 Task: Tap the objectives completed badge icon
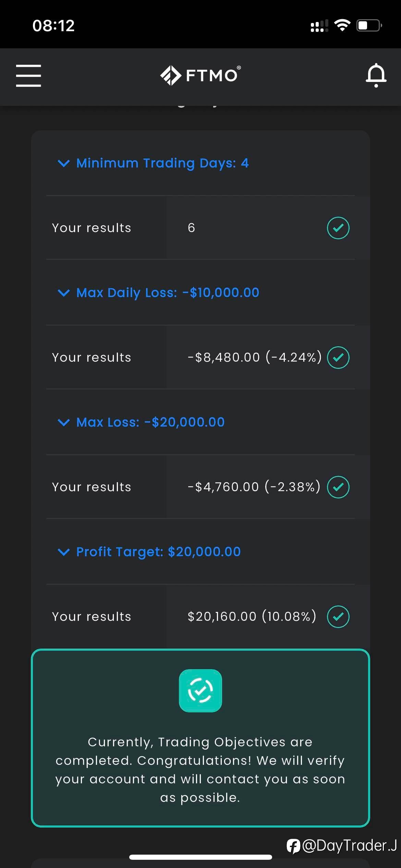click(200, 690)
